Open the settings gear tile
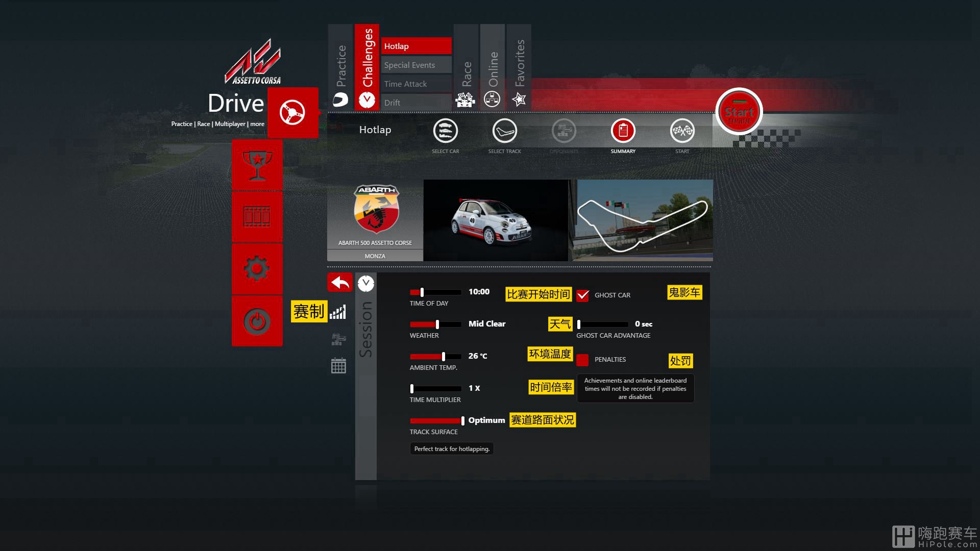The image size is (980, 551). pos(257,268)
